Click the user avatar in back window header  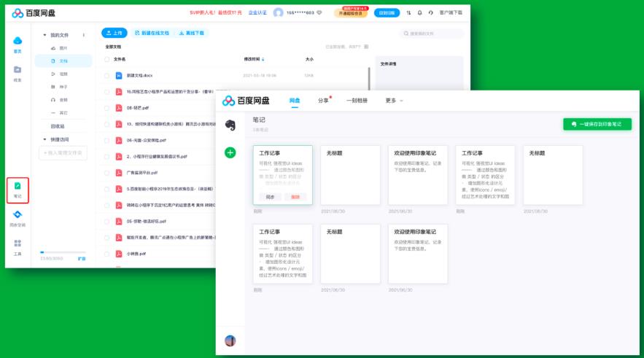click(x=278, y=12)
